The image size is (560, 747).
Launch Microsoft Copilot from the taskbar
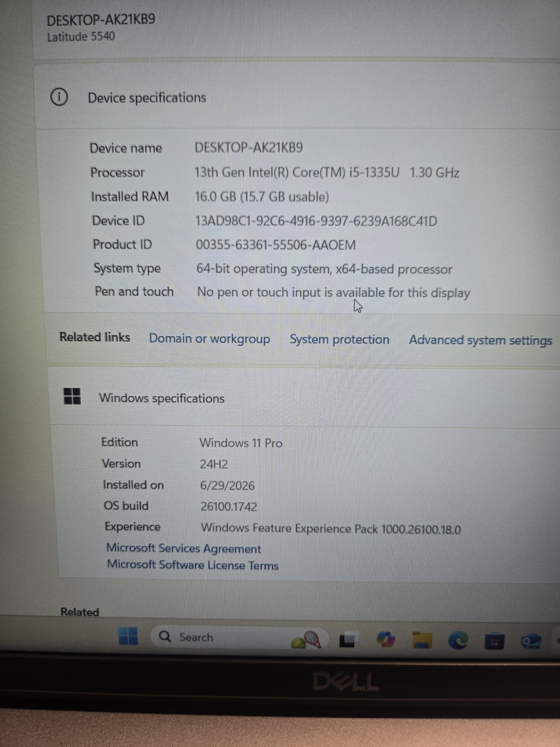click(385, 640)
